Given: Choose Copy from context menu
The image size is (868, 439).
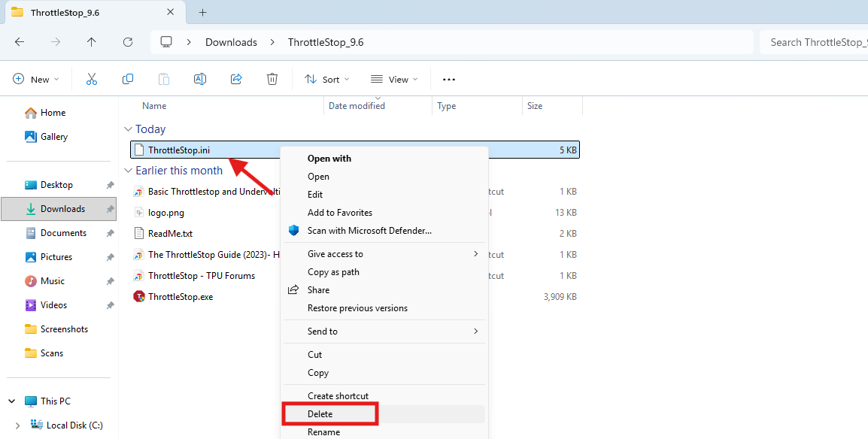Looking at the screenshot, I should (384, 373).
